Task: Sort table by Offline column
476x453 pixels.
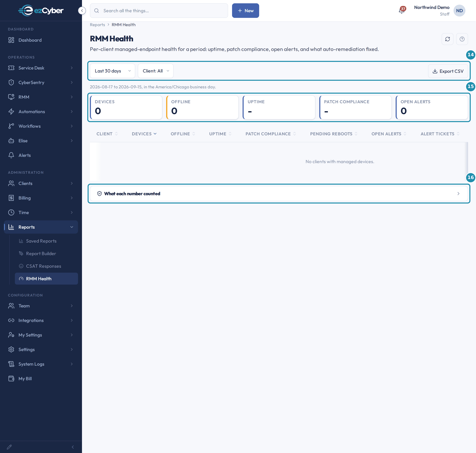Action: [183, 134]
